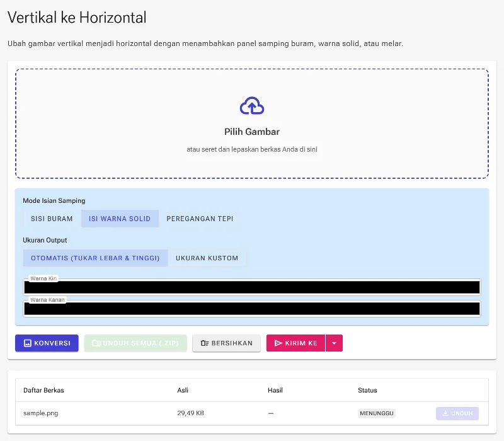Image resolution: width=504 pixels, height=441 pixels.
Task: Click the Hasil column header
Action: click(275, 390)
